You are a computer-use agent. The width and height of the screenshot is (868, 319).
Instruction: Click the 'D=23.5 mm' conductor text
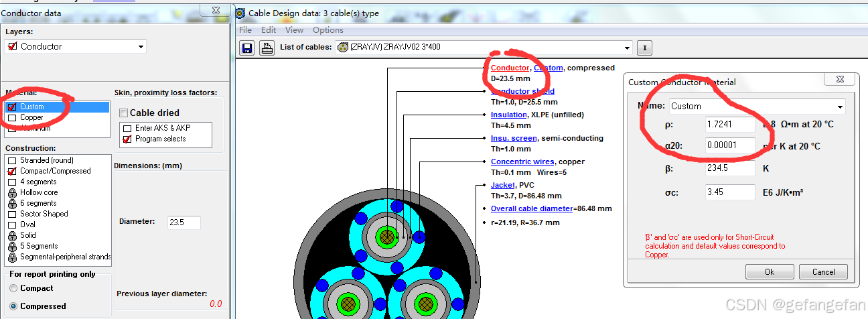click(510, 78)
